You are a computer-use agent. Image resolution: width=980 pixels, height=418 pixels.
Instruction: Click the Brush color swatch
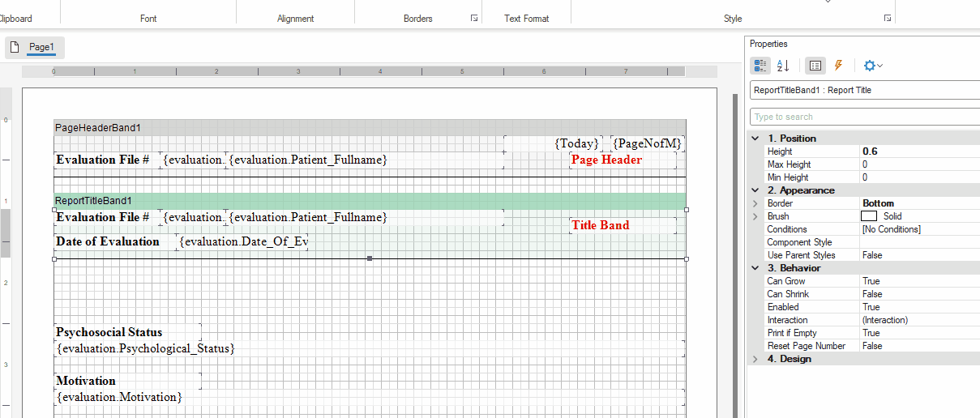(x=869, y=216)
